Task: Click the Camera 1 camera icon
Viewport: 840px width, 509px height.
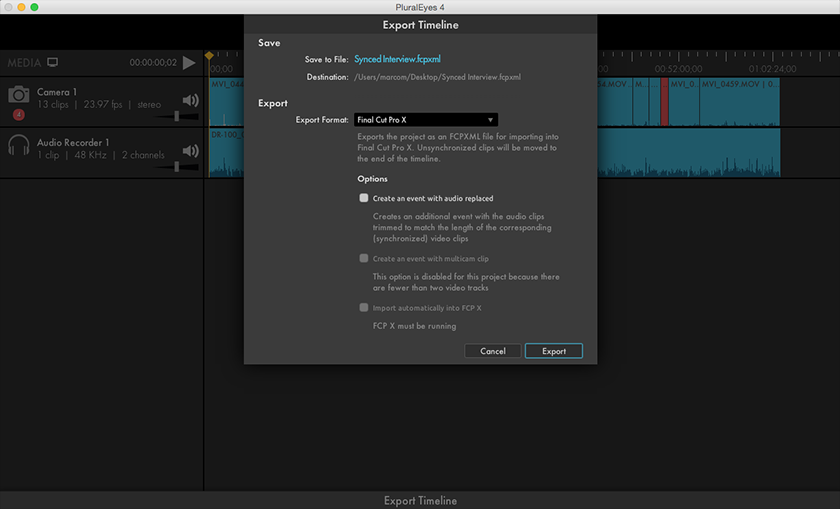Action: coord(18,94)
